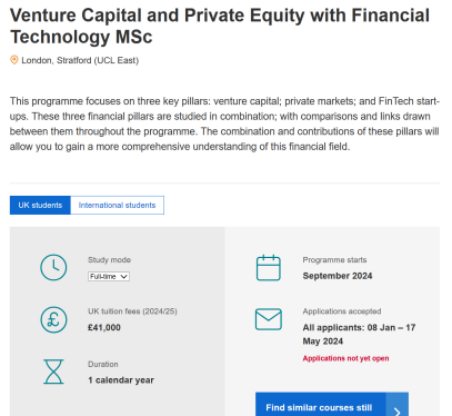Image resolution: width=452 pixels, height=416 pixels.
Task: Click the 1 calendar year duration text
Action: click(x=121, y=380)
